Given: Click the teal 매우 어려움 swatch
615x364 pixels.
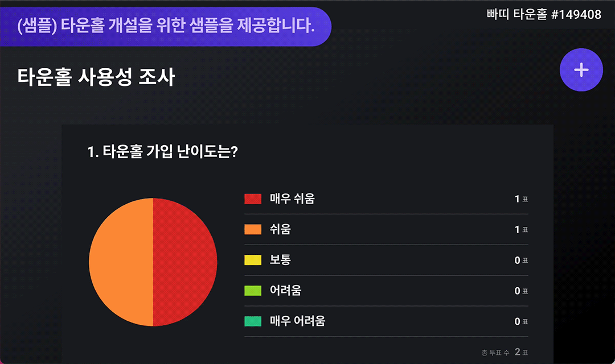Looking at the screenshot, I should [253, 321].
